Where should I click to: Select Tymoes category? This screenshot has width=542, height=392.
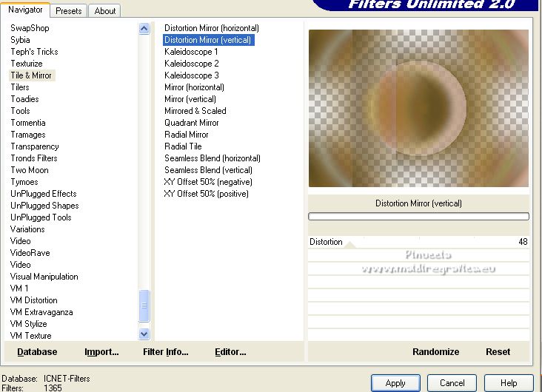pyautogui.click(x=24, y=182)
